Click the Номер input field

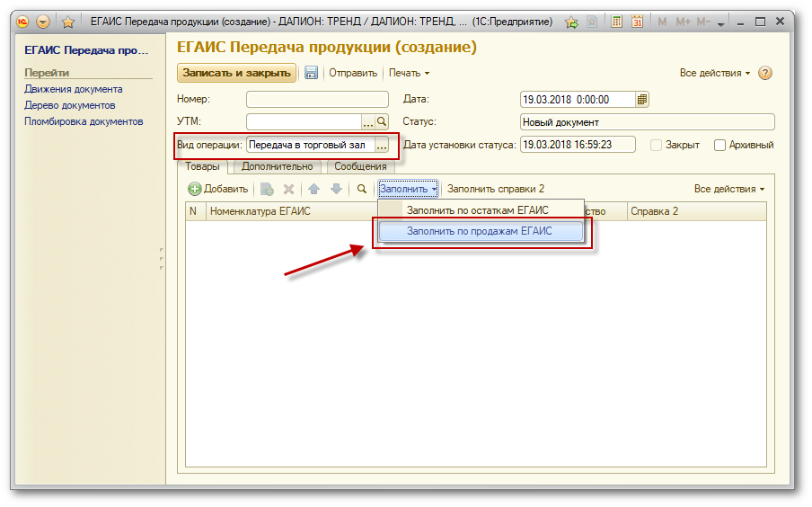(317, 100)
